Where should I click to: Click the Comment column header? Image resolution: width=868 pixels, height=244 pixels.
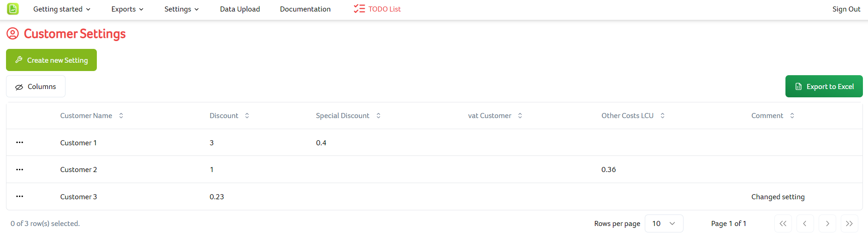point(767,116)
